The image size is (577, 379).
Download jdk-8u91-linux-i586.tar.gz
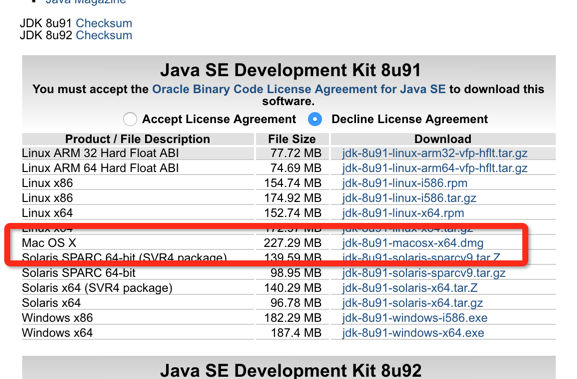click(409, 198)
